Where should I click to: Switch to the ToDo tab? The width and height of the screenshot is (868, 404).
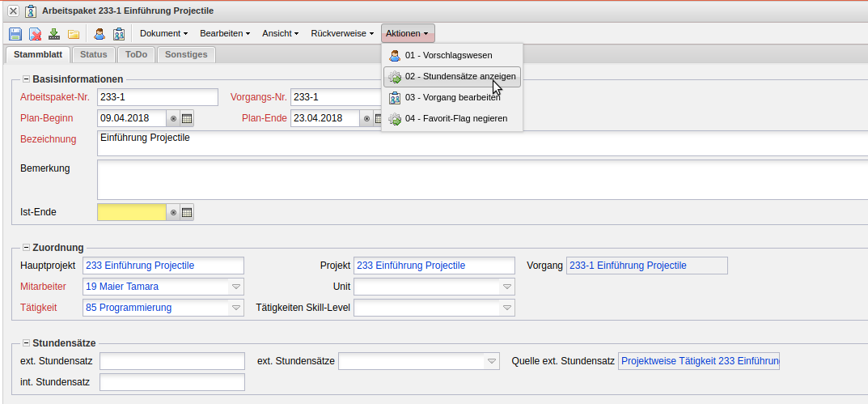coord(136,55)
